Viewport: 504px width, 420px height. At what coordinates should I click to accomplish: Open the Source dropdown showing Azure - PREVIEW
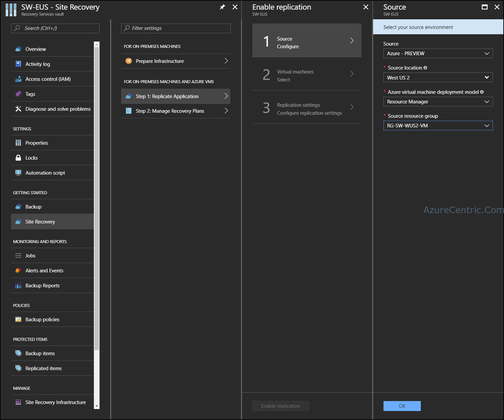click(x=438, y=53)
